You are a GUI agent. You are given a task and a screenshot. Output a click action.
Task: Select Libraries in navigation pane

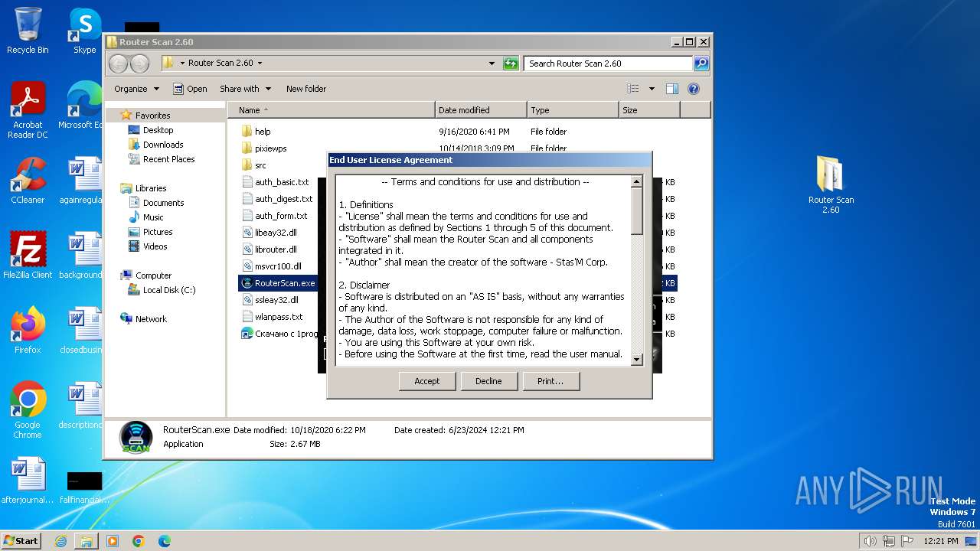point(151,188)
